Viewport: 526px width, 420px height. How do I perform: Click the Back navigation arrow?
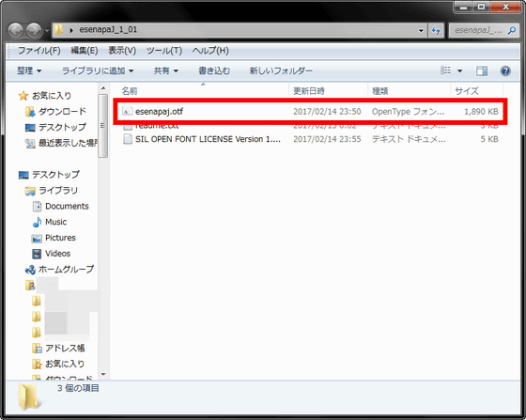[15, 30]
